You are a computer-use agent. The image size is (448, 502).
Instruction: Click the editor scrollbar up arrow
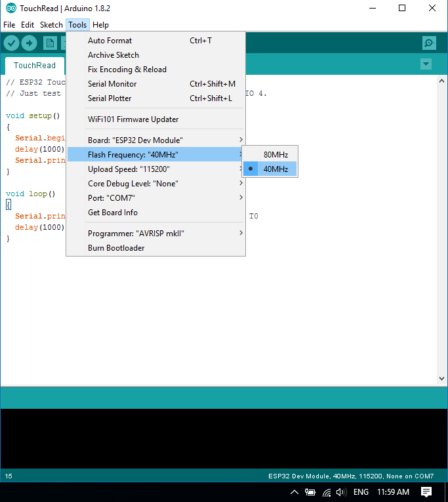tap(441, 81)
